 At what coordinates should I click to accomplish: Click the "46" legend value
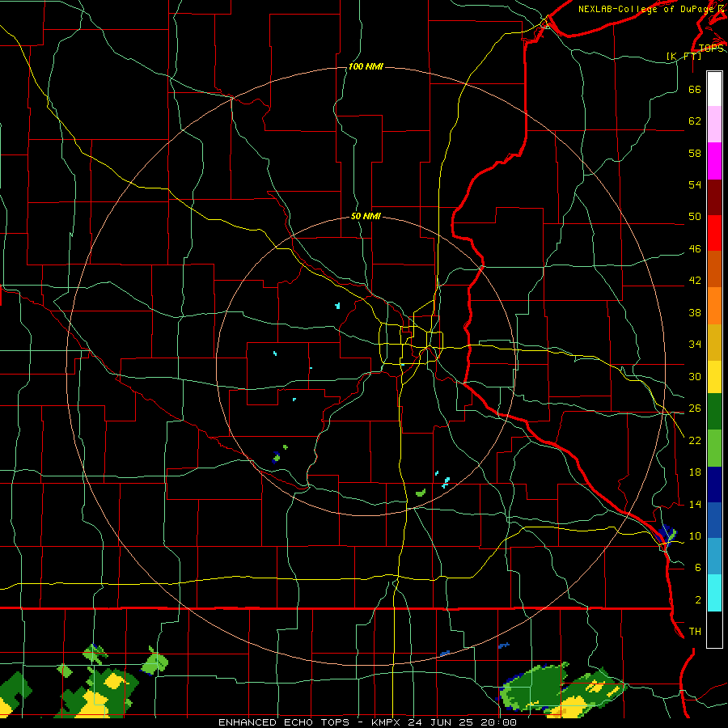coord(695,249)
